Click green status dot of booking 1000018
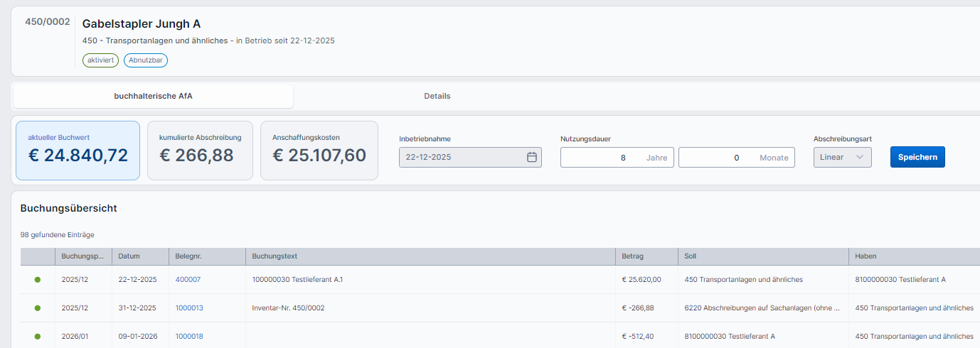Viewport: 980px width, 348px height. 38,337
